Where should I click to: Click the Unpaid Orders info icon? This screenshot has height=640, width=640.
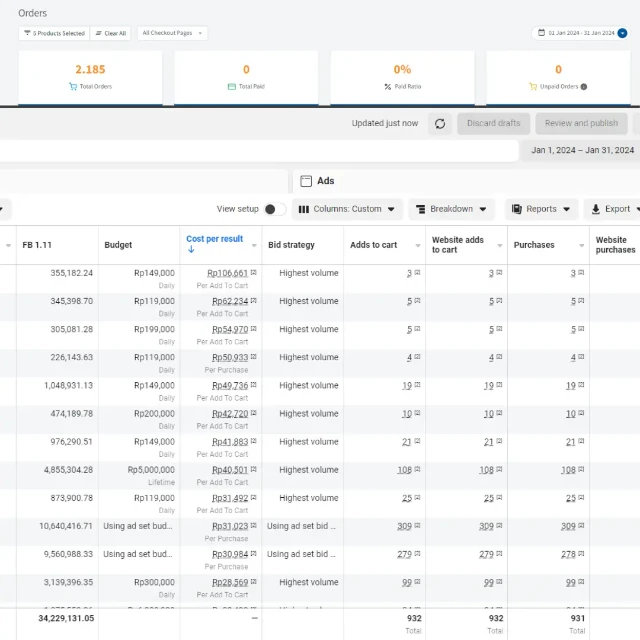pos(584,87)
